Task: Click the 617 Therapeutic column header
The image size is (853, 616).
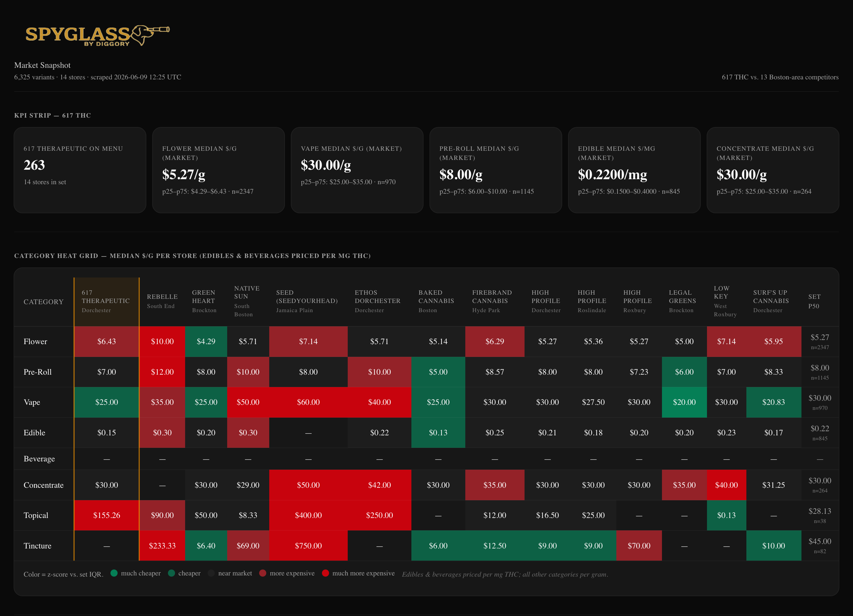Action: pos(106,301)
